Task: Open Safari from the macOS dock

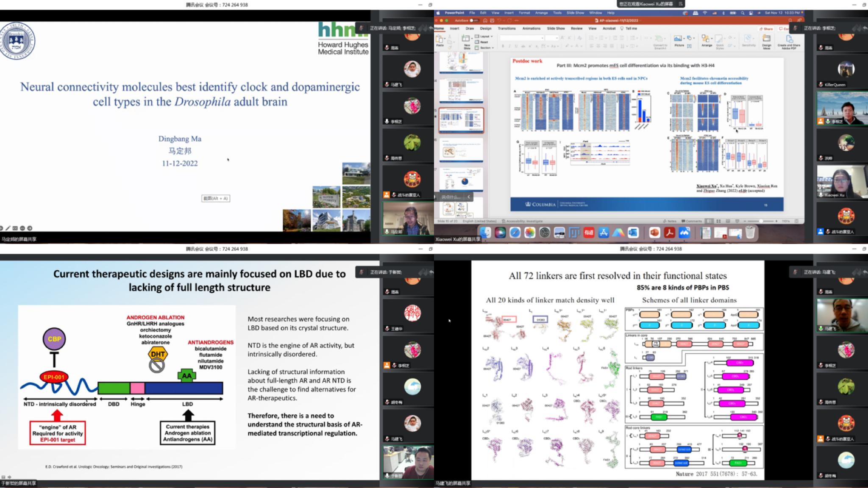Action: pyautogui.click(x=515, y=232)
